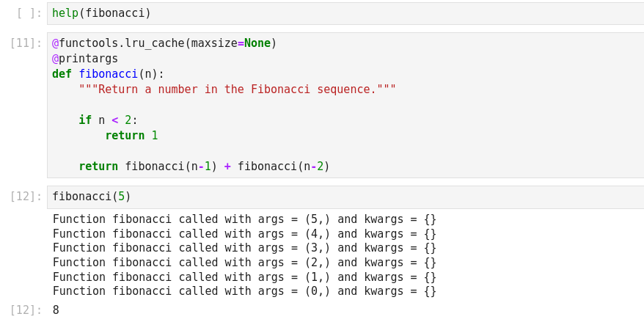Click output line with args = (0,)
This screenshot has height=322, width=644.
[x=244, y=291]
